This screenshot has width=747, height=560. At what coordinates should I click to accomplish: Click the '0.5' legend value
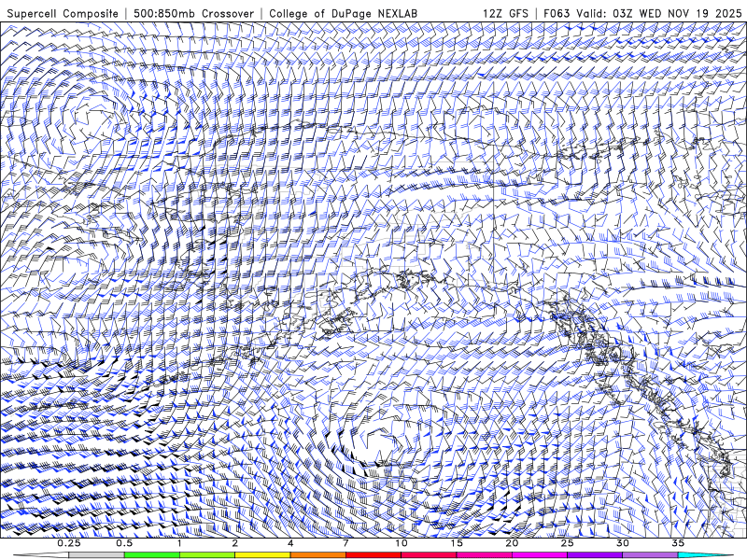point(124,543)
